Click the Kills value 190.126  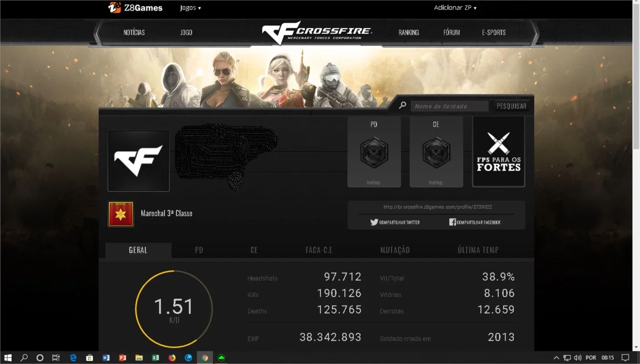click(x=339, y=293)
